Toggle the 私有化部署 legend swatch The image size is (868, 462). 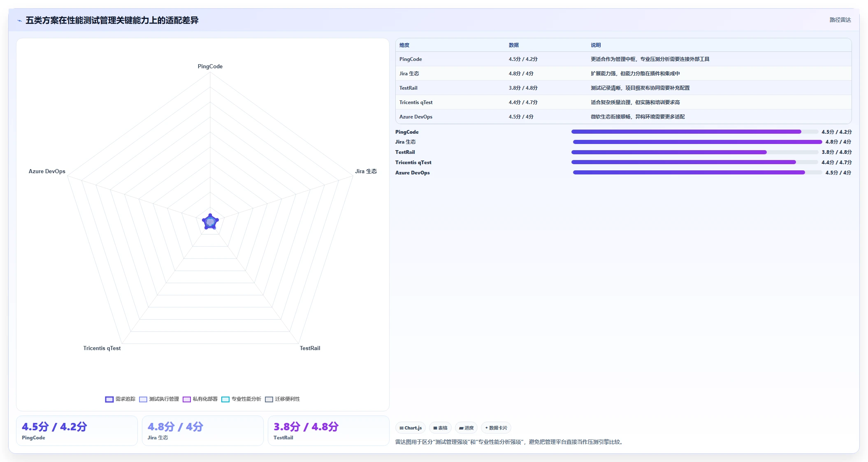coord(186,399)
